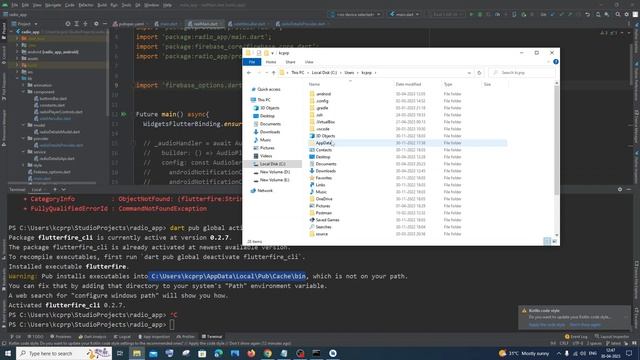This screenshot has height=360, width=640.
Task: Select the OneDrive folder in file list
Action: pos(407,199)
